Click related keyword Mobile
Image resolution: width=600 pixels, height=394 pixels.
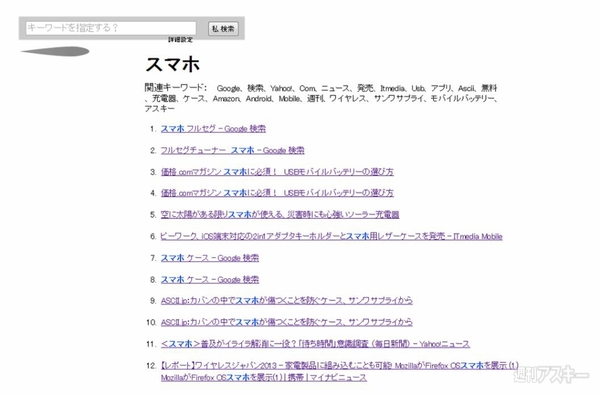(289, 99)
